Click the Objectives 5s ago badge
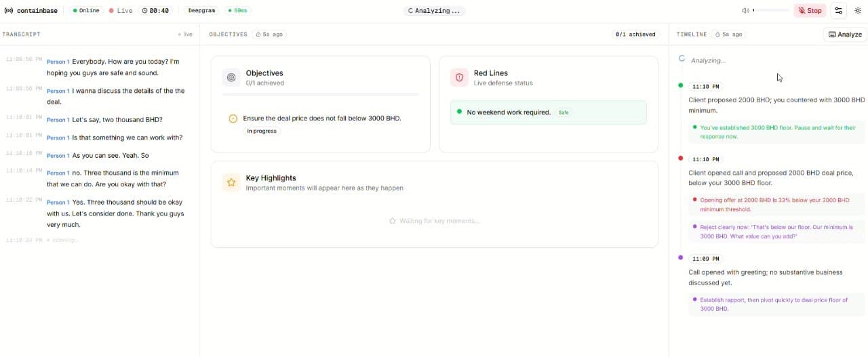868x357 pixels. [x=269, y=35]
